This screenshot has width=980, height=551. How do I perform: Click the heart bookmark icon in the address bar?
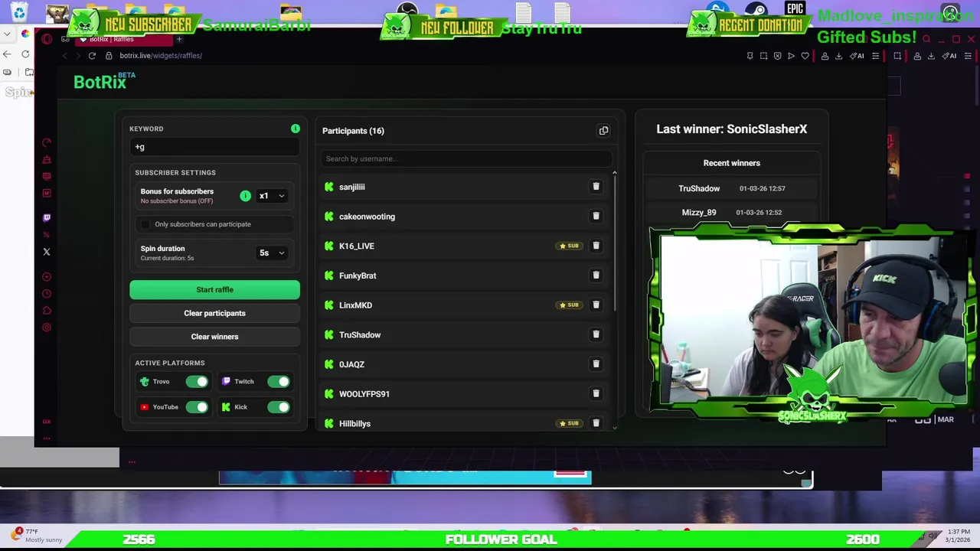point(805,55)
